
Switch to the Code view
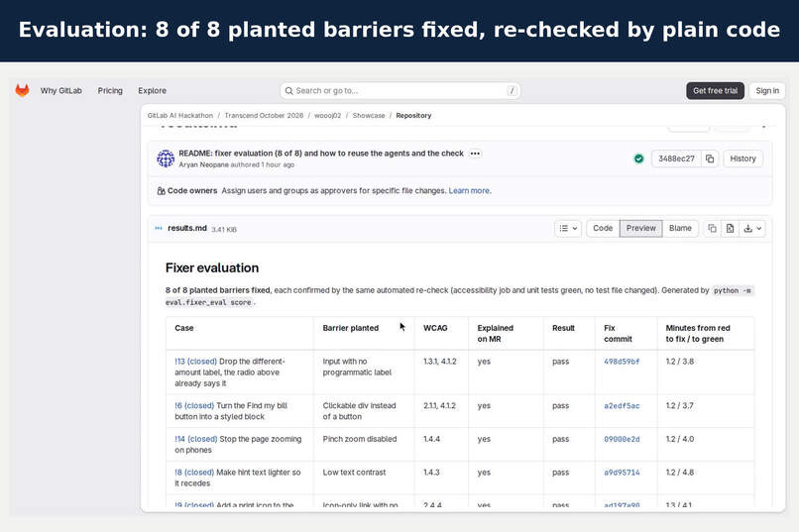click(x=603, y=229)
